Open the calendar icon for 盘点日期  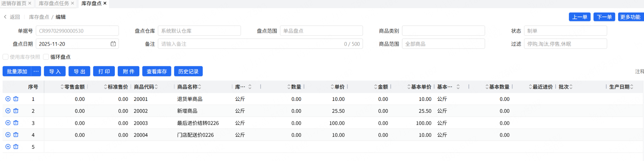(113, 44)
